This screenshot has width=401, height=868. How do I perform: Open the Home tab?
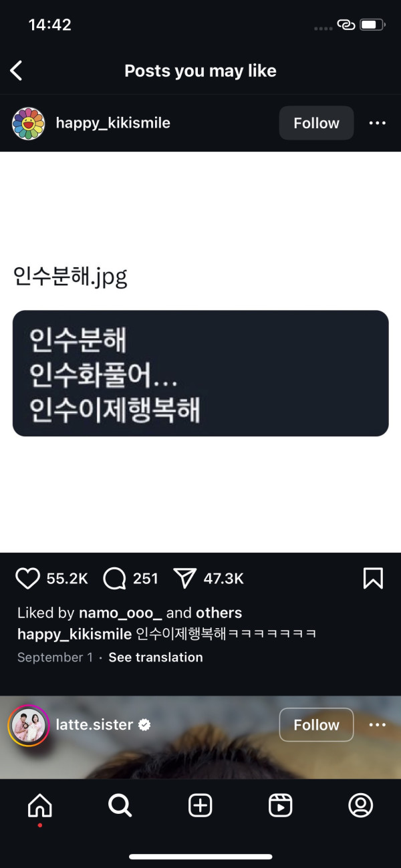(40, 807)
